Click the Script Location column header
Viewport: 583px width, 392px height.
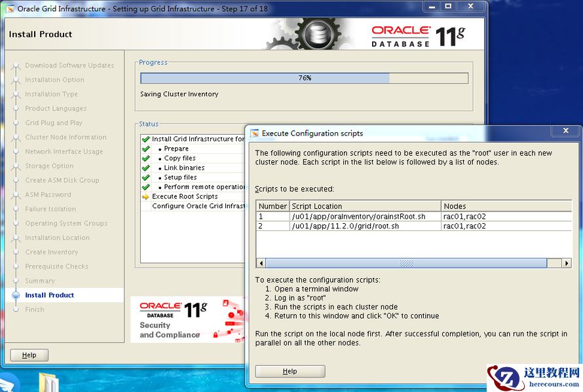point(365,206)
